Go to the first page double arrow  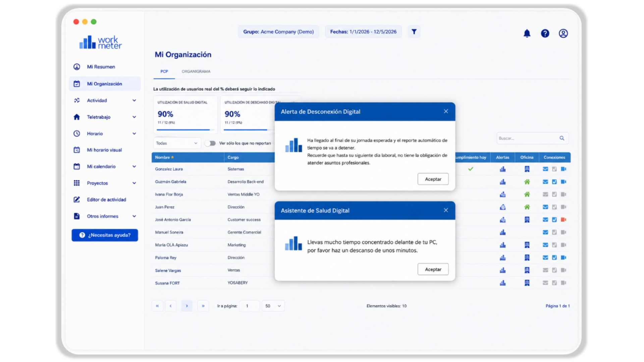click(157, 306)
